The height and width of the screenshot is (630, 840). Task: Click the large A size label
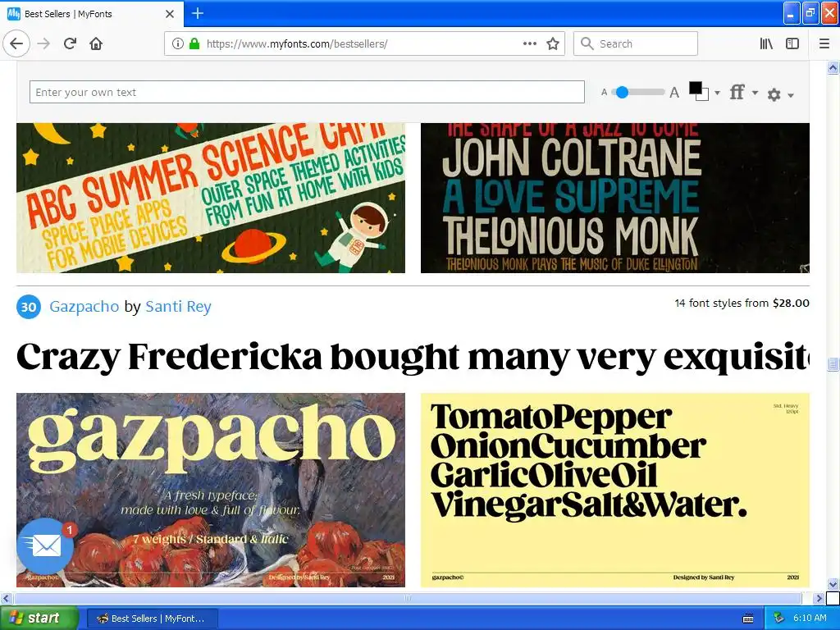tap(674, 93)
